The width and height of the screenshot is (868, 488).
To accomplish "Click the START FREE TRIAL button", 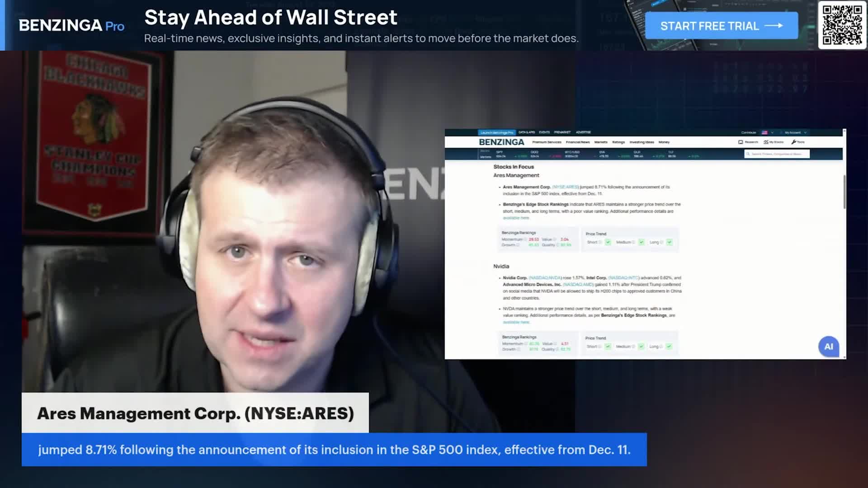I will point(721,26).
